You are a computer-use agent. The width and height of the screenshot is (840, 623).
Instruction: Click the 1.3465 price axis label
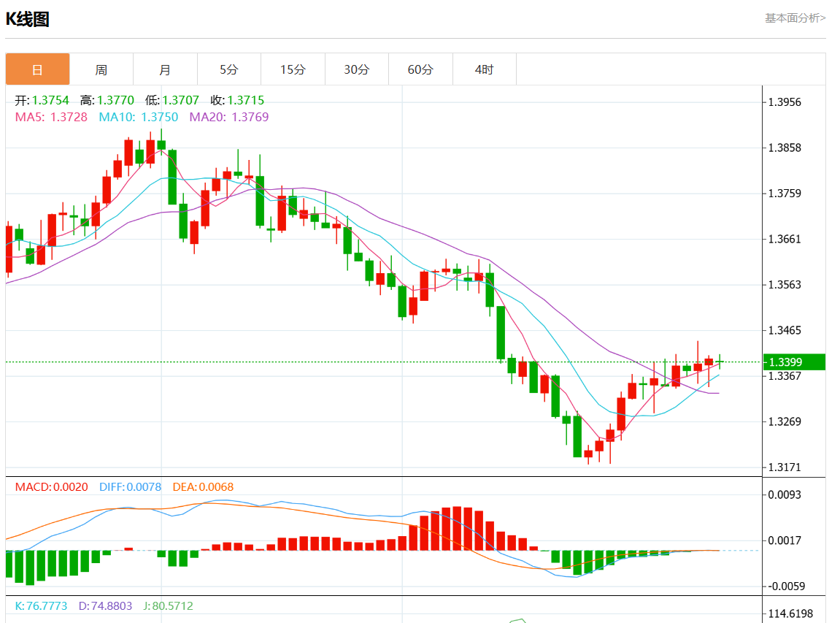785,329
